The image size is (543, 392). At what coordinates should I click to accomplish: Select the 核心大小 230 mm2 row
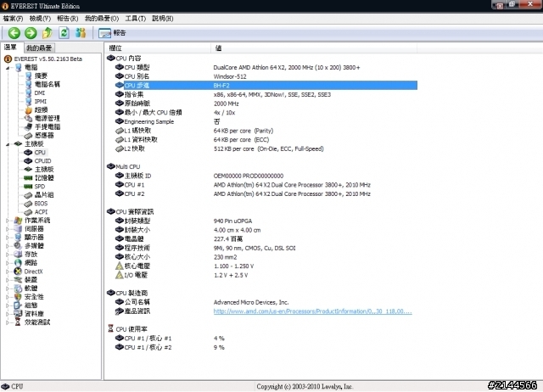tap(266, 257)
